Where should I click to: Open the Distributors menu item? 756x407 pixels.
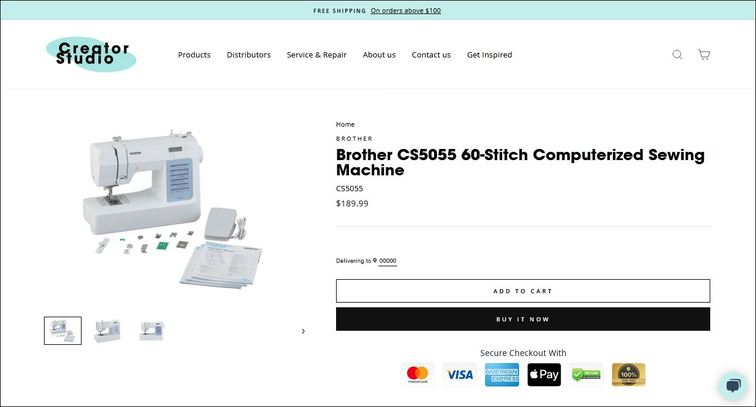[249, 55]
